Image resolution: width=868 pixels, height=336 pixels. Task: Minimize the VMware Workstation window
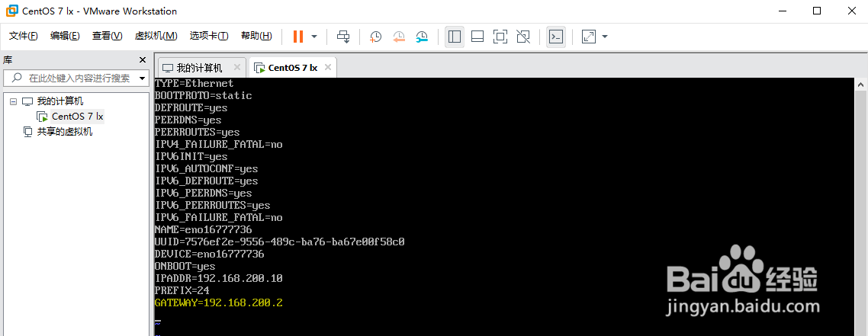(782, 11)
